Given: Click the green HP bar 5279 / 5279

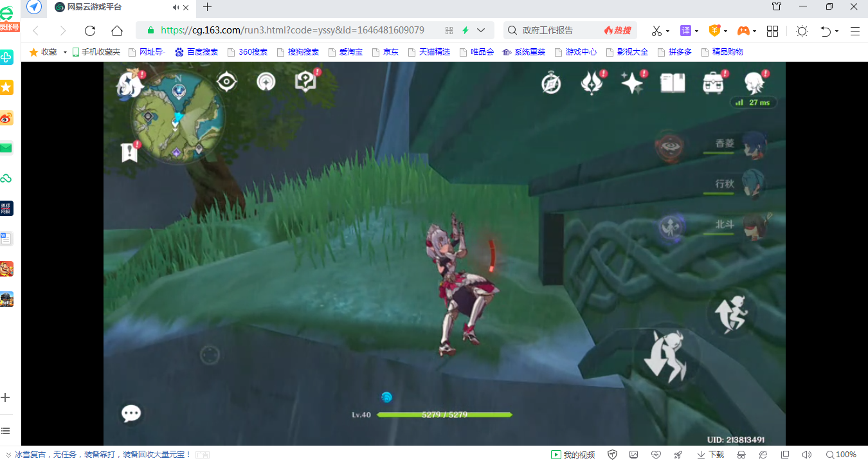Looking at the screenshot, I should point(444,415).
